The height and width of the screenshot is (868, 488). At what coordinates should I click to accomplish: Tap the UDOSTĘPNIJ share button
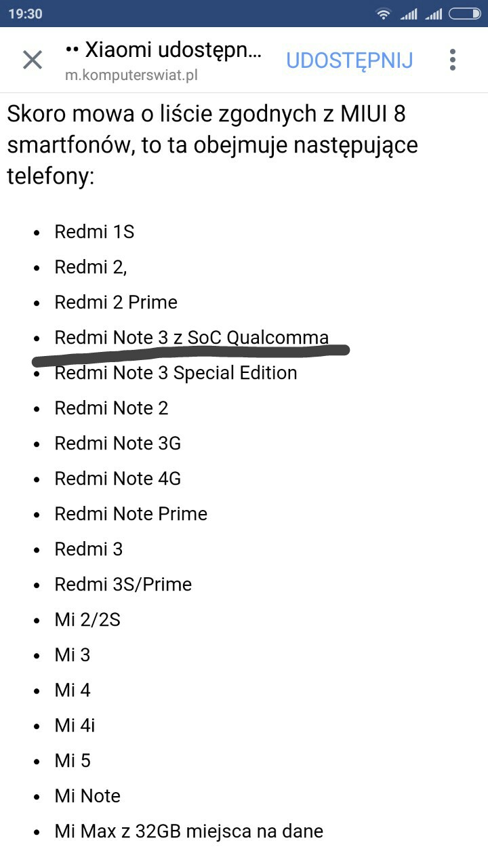[x=349, y=60]
